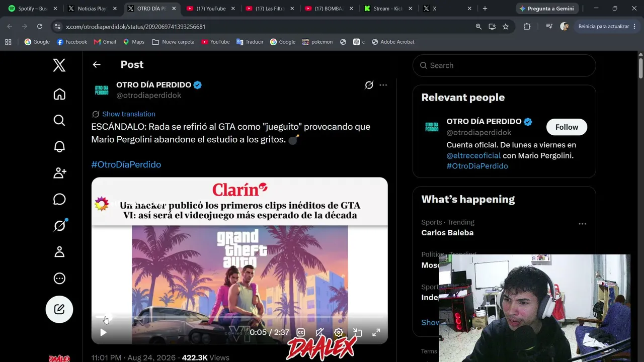
Task: Click Pregunta a Gemini button
Action: point(546,9)
